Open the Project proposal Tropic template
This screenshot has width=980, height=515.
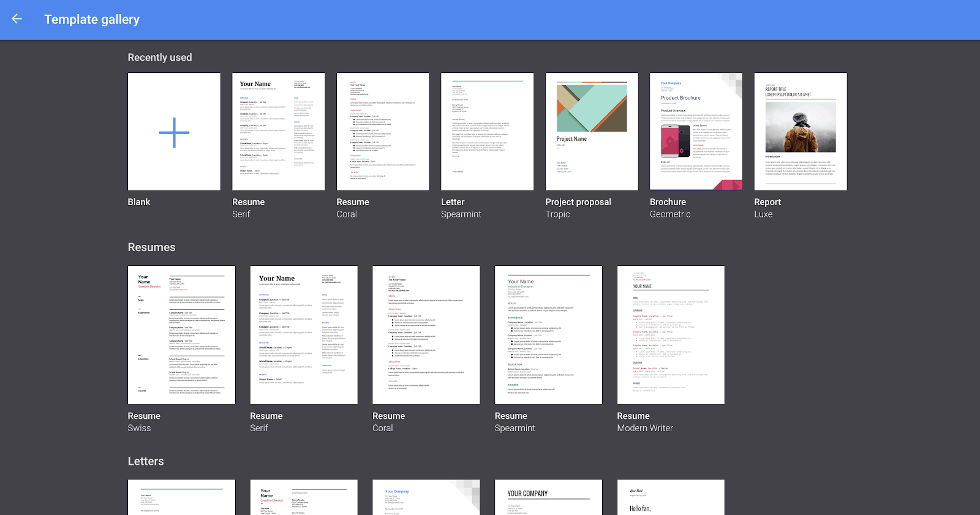592,132
